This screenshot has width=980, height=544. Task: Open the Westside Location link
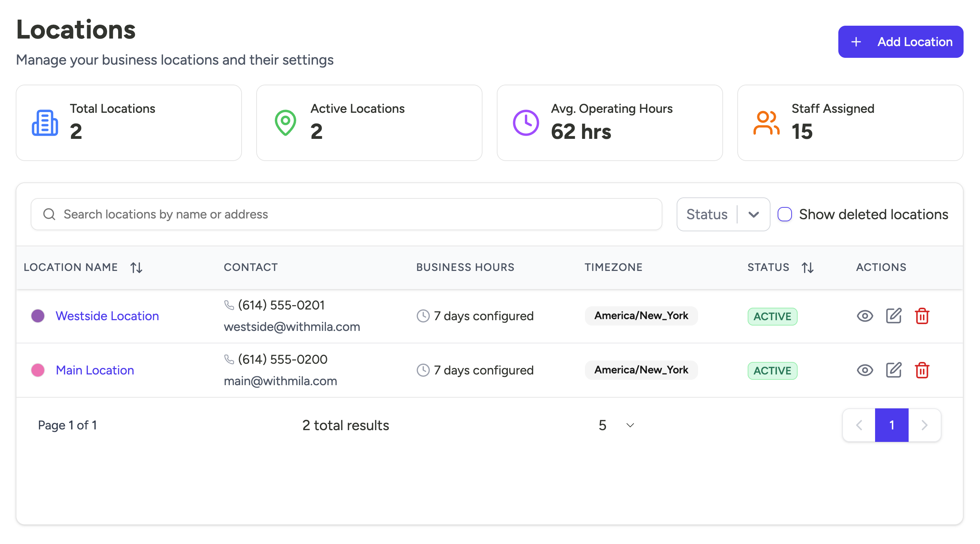[x=107, y=316]
